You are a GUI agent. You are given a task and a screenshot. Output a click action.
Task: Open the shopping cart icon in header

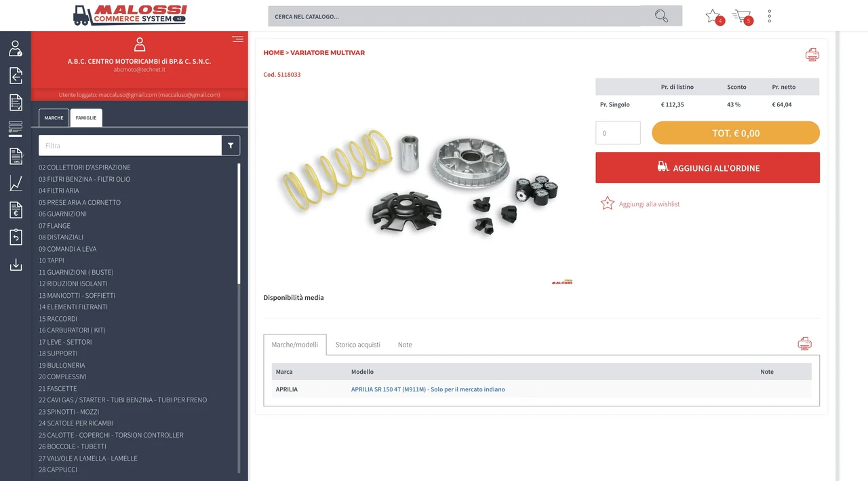pyautogui.click(x=741, y=16)
